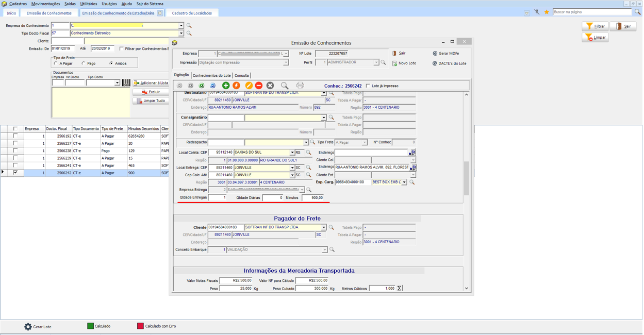Image resolution: width=644 pixels, height=335 pixels.
Task: Open the Local Coleta city dropdown
Action: click(x=292, y=153)
